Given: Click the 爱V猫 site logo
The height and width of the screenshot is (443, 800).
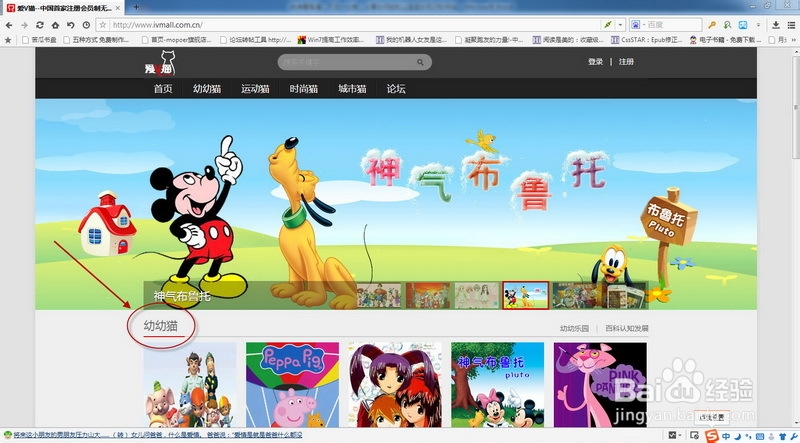Looking at the screenshot, I should [x=160, y=63].
